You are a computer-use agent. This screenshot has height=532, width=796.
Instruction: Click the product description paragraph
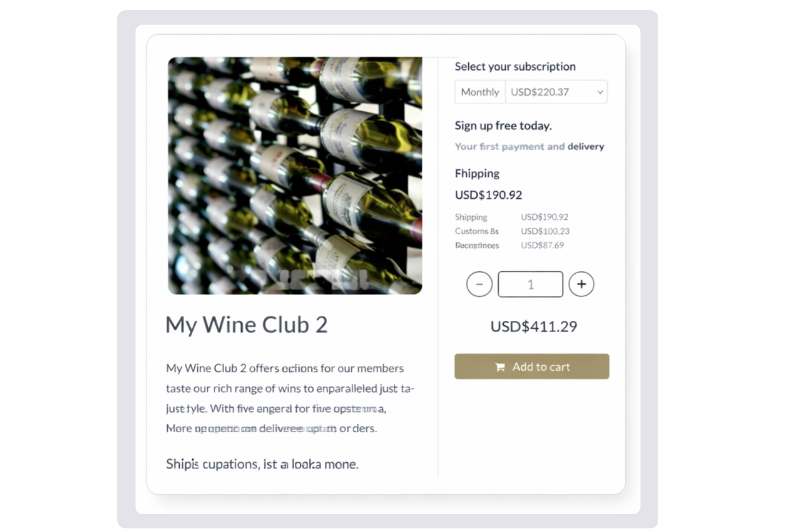click(x=290, y=399)
